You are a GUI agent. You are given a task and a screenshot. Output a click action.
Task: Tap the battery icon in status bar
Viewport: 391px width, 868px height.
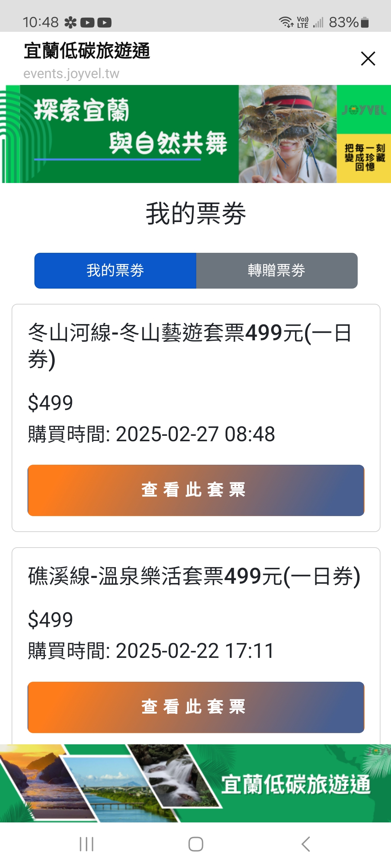[x=365, y=22]
